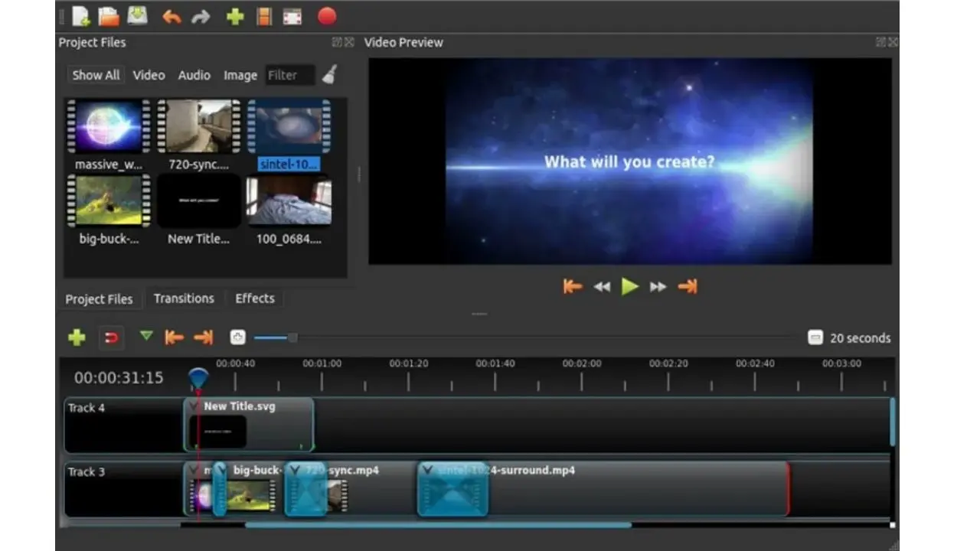Filter project files by Video
Image resolution: width=980 pixels, height=551 pixels.
click(x=149, y=75)
